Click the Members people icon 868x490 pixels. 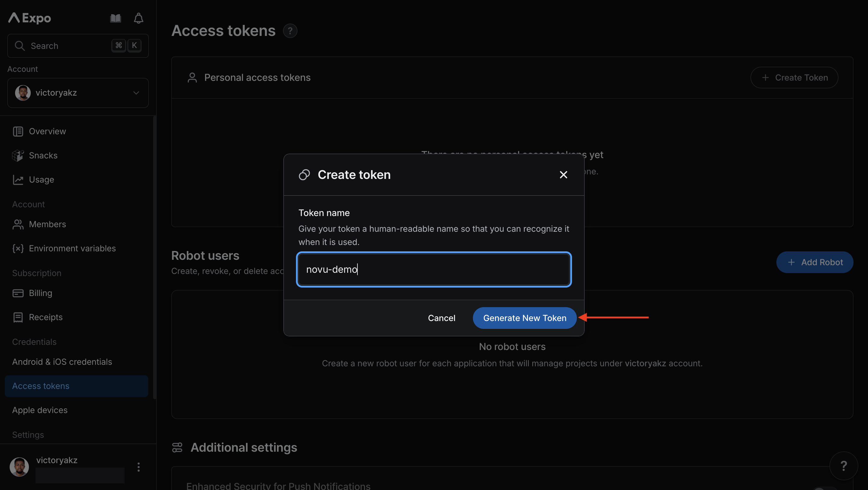(18, 224)
